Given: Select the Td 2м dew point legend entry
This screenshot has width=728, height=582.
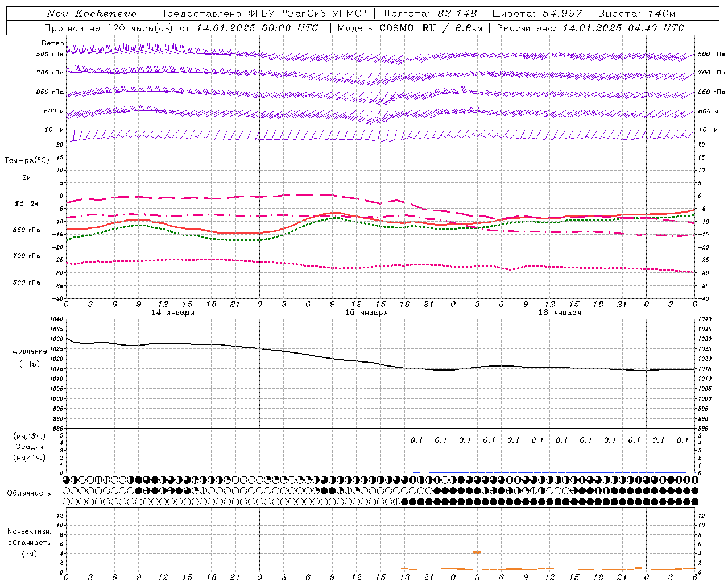Looking at the screenshot, I should coord(26,205).
